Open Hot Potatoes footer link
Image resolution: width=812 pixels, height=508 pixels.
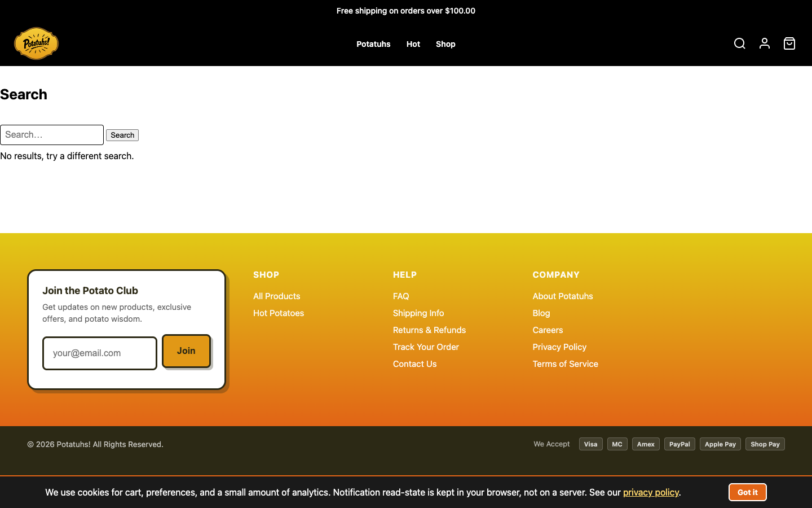pyautogui.click(x=279, y=313)
